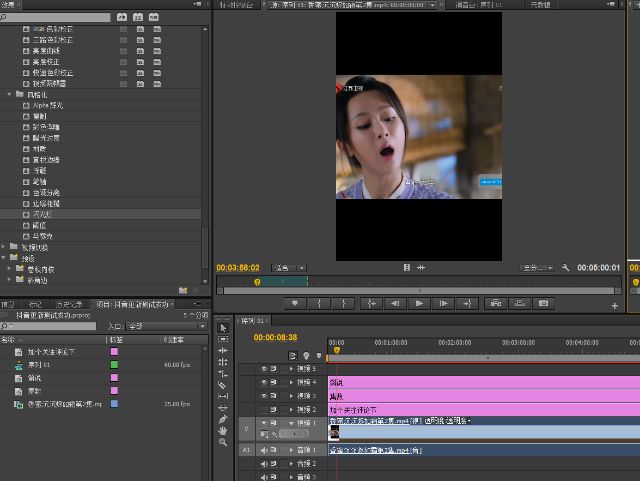
Task: Open the source monitor zoom level dropdown
Action: coord(289,268)
